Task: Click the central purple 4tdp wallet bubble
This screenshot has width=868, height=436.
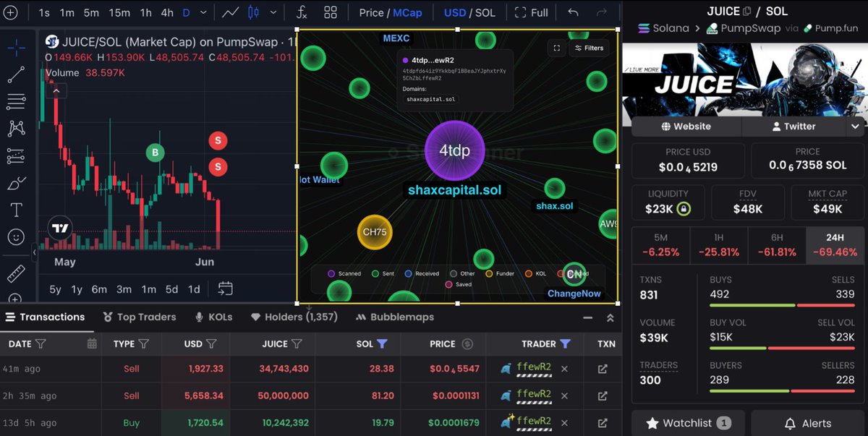Action: (x=454, y=150)
